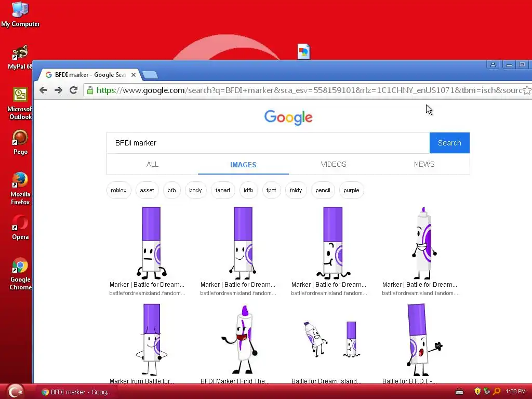Focus the BFDI marker search box
The width and height of the screenshot is (532, 399).
click(x=268, y=143)
